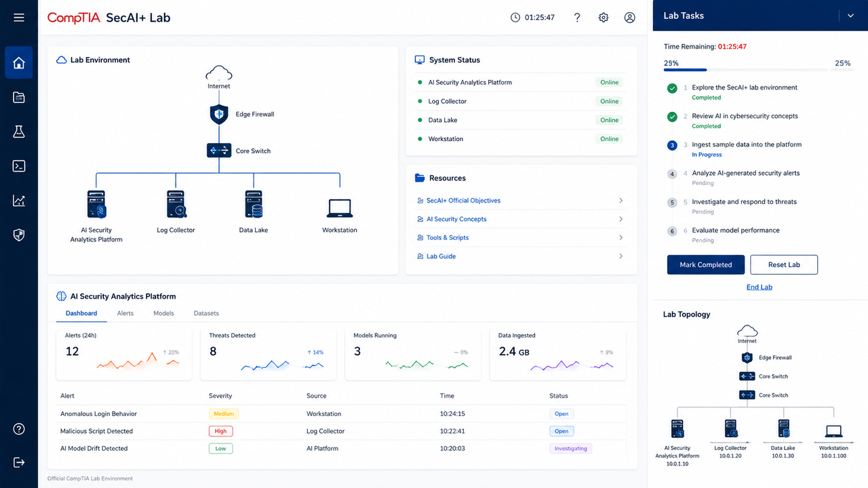This screenshot has height=488, width=868.
Task: Click the clock icon beside the top timer
Action: (x=515, y=18)
